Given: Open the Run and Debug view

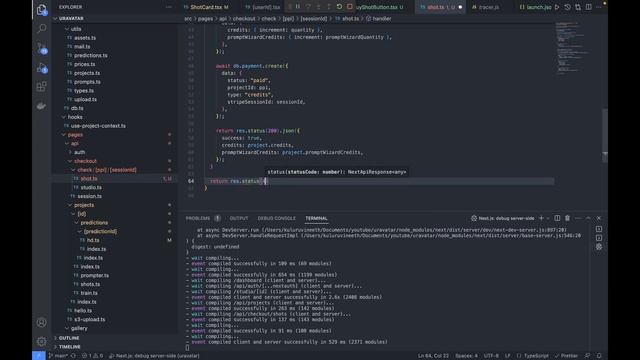Looking at the screenshot, I should (42, 68).
